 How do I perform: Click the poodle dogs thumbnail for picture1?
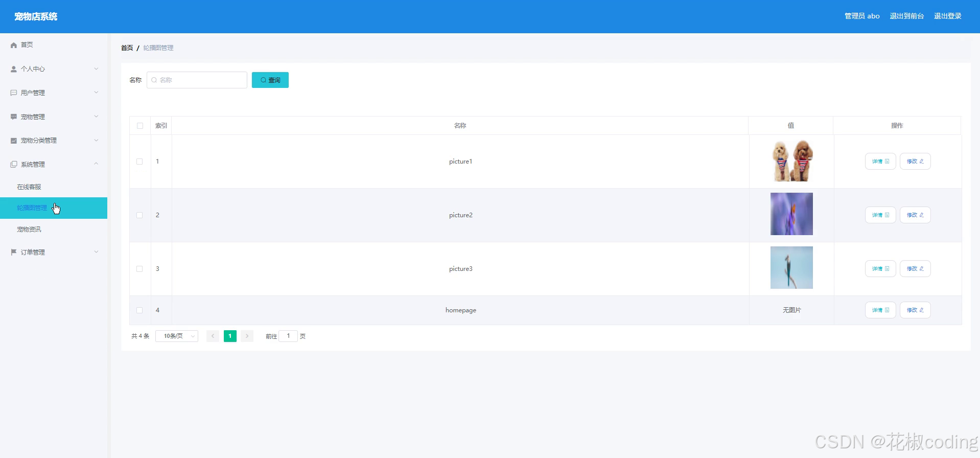(791, 161)
